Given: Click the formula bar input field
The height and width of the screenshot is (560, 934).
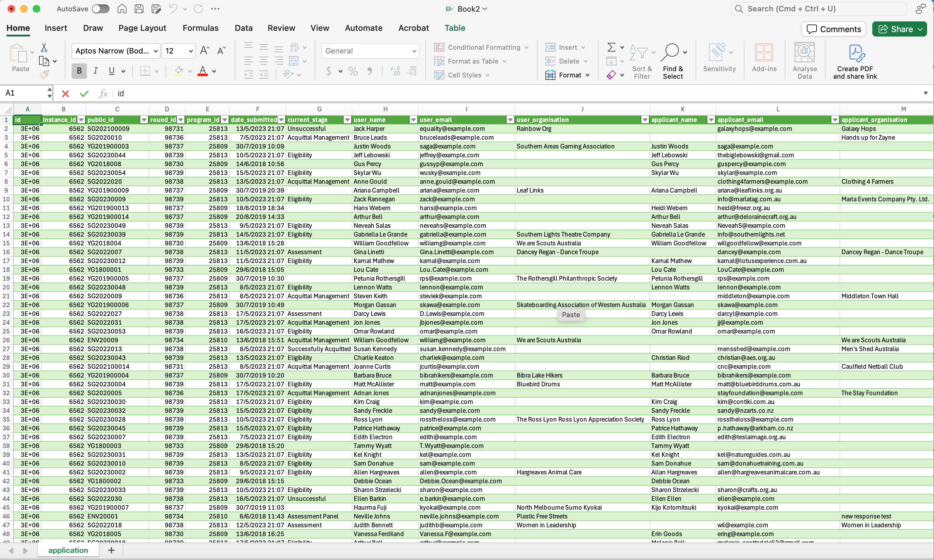Looking at the screenshot, I should [x=491, y=93].
